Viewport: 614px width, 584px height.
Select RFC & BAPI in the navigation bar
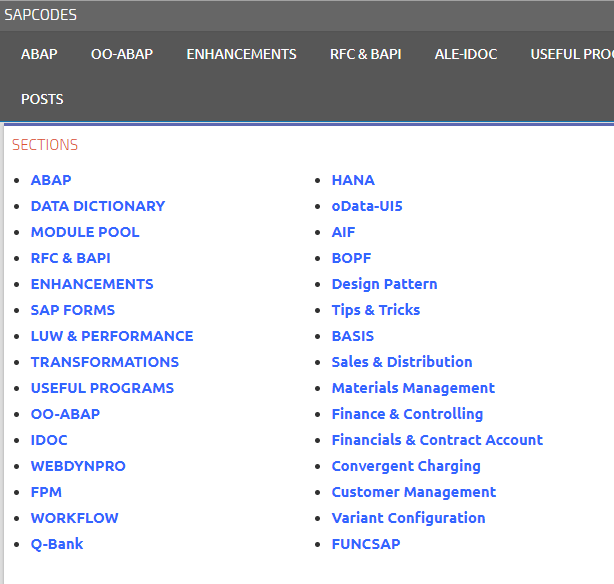point(365,54)
